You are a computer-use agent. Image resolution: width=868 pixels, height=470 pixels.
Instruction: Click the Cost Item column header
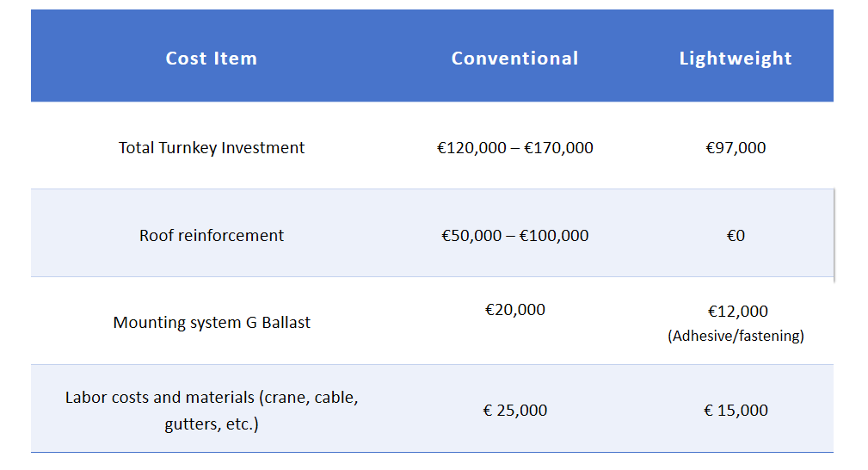212,59
